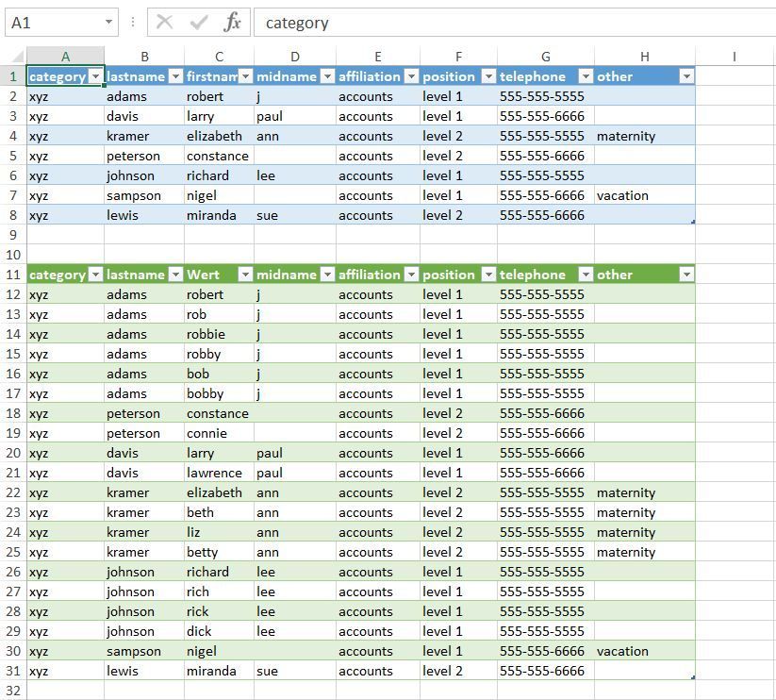Open the Insert Function fx icon
776x700 pixels.
(x=232, y=23)
